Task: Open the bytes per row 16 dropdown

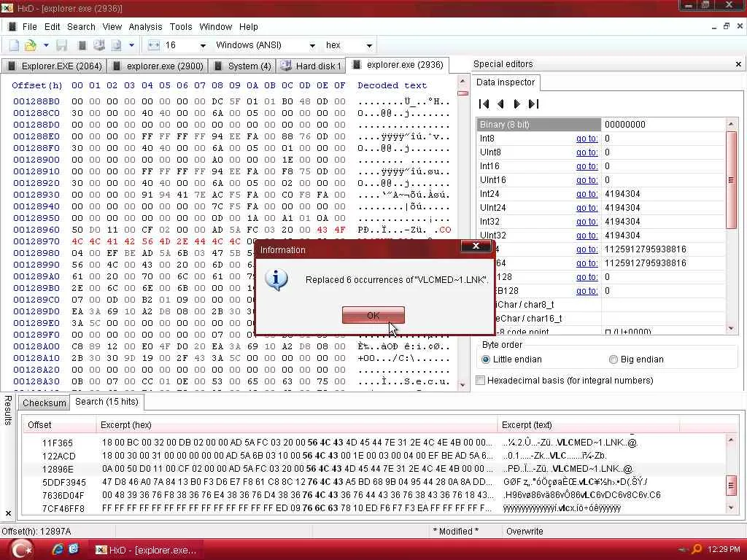Action: pos(203,46)
